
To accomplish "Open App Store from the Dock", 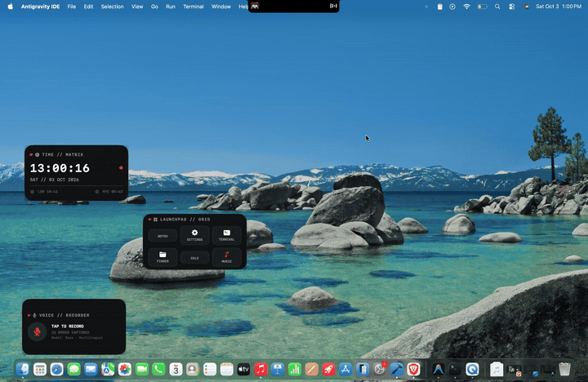I will tap(345, 369).
